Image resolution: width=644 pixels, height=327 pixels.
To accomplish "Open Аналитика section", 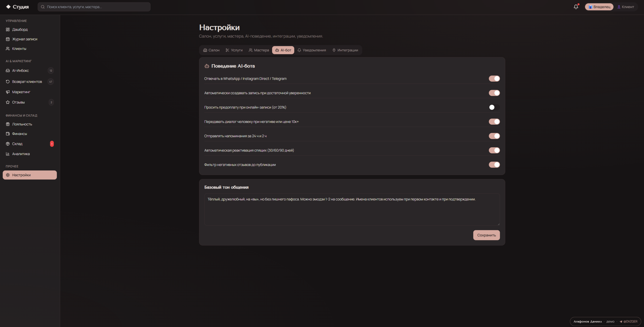I will click(30, 154).
